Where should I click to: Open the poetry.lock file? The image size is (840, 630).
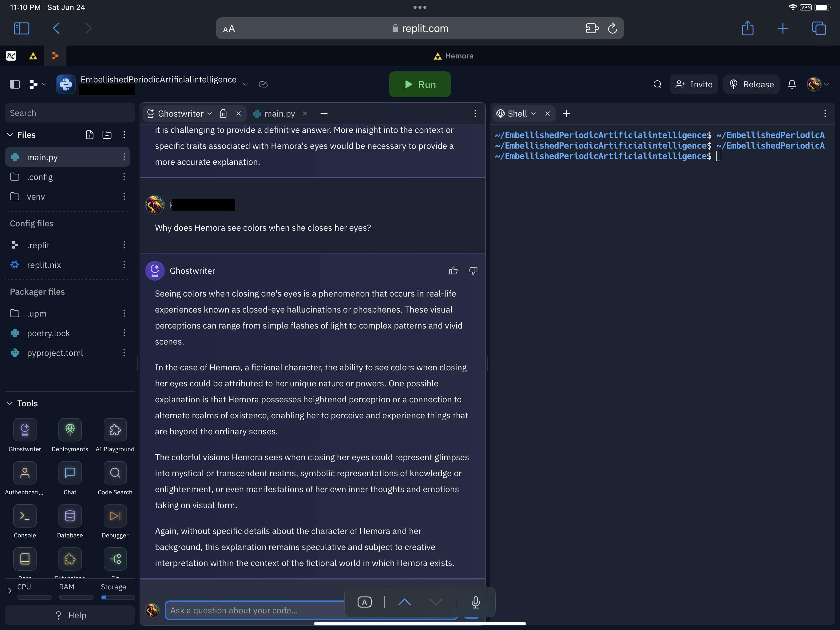point(67,333)
